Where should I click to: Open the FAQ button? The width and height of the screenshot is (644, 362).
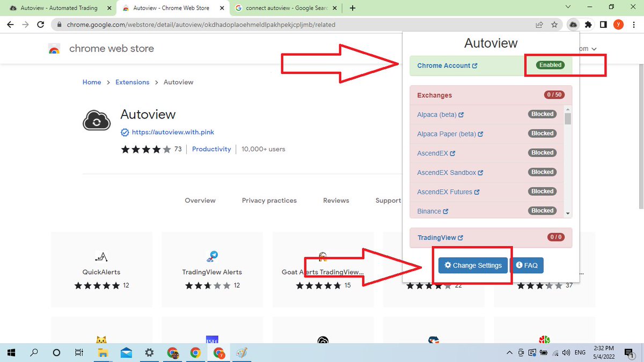click(x=526, y=265)
